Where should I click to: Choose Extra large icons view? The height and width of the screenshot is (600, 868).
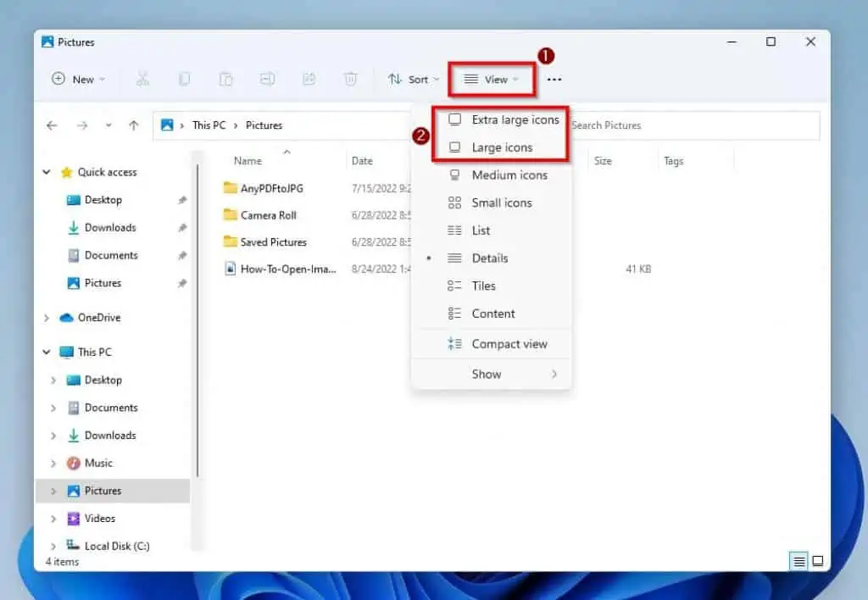(x=492, y=119)
